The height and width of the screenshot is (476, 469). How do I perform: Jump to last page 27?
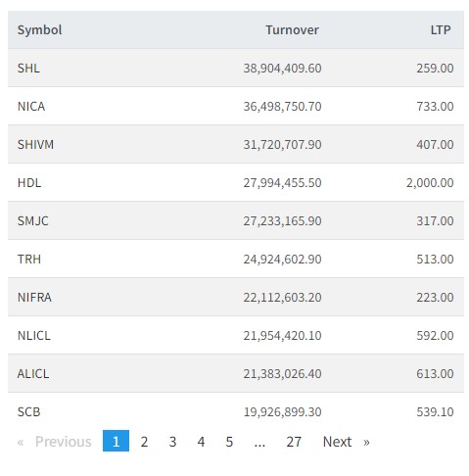pyautogui.click(x=294, y=442)
